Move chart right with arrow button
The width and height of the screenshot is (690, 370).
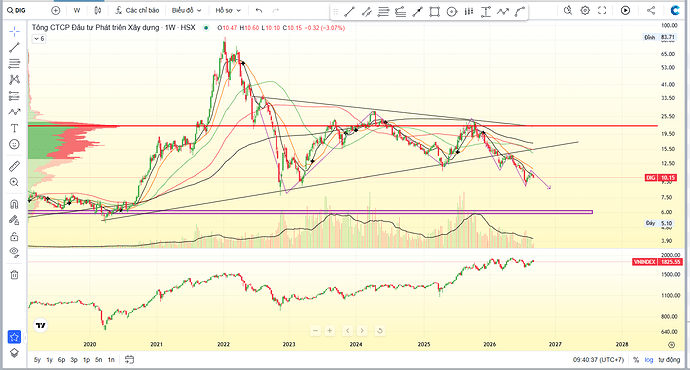(362, 330)
